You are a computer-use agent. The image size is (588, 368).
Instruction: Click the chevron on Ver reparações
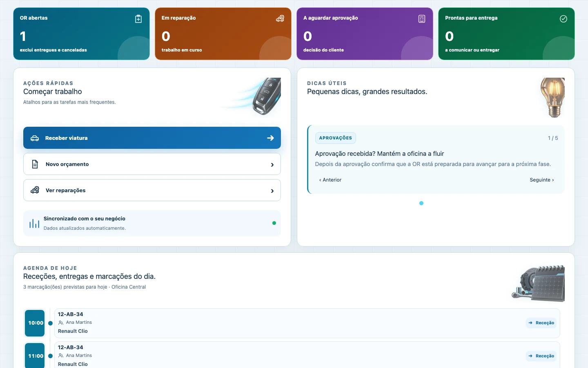point(272,191)
